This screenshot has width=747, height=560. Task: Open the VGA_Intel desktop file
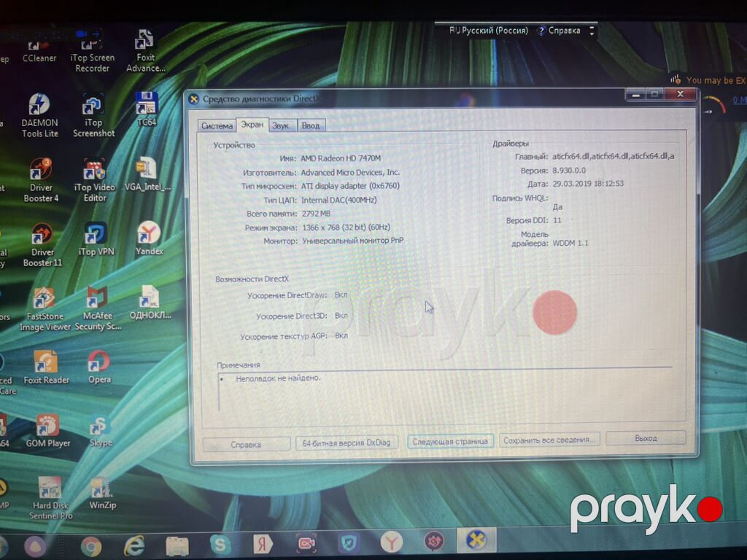coord(147,174)
